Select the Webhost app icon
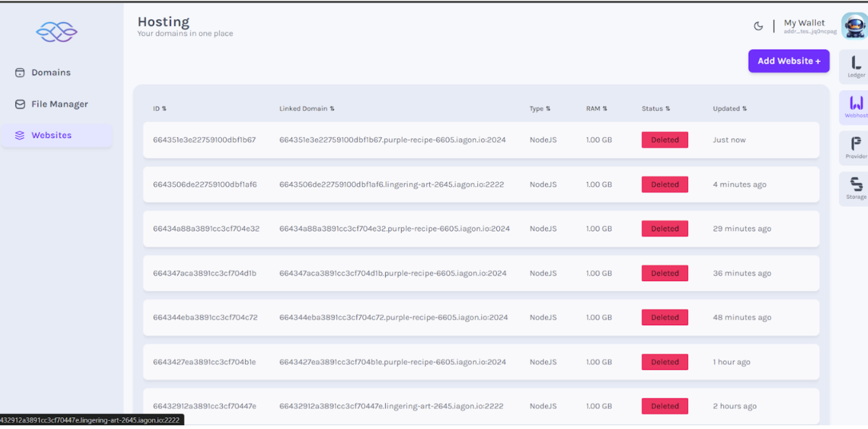This screenshot has height=429, width=868. click(856, 107)
